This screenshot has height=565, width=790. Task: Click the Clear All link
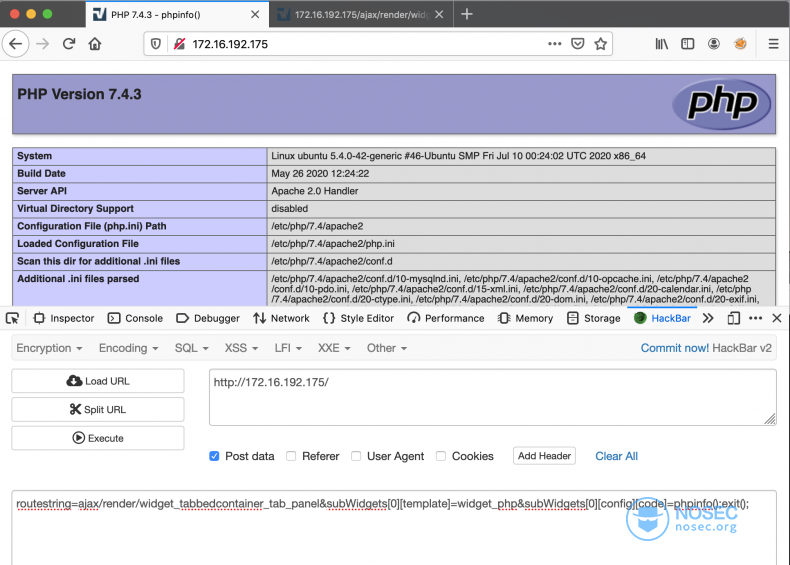click(x=616, y=456)
